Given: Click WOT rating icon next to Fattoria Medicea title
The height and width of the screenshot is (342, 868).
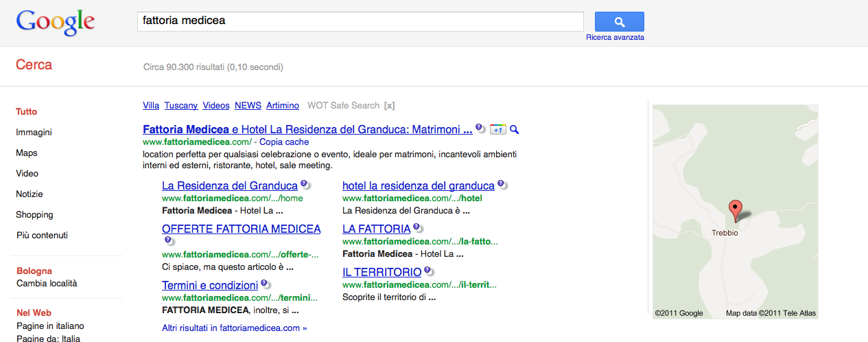Looking at the screenshot, I should 480,128.
